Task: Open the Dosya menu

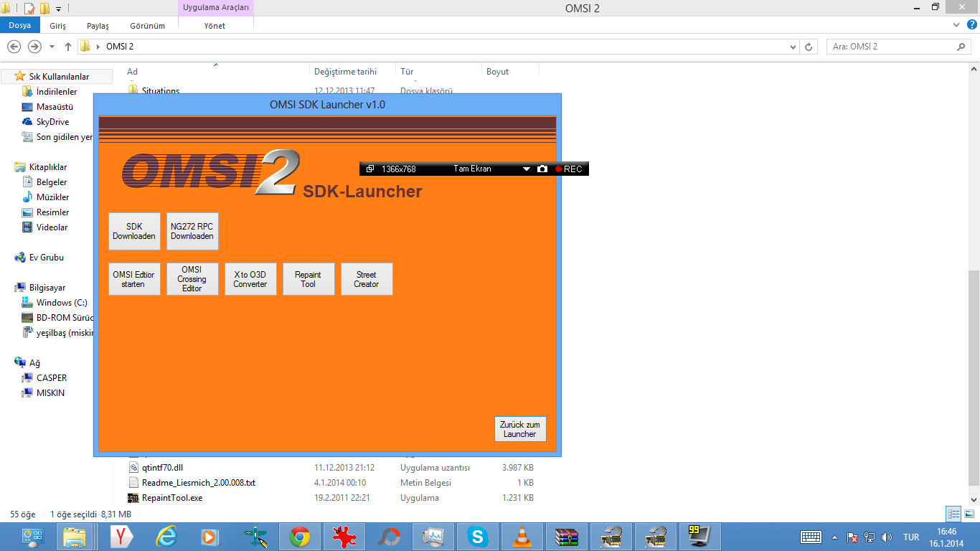Action: pyautogui.click(x=20, y=25)
